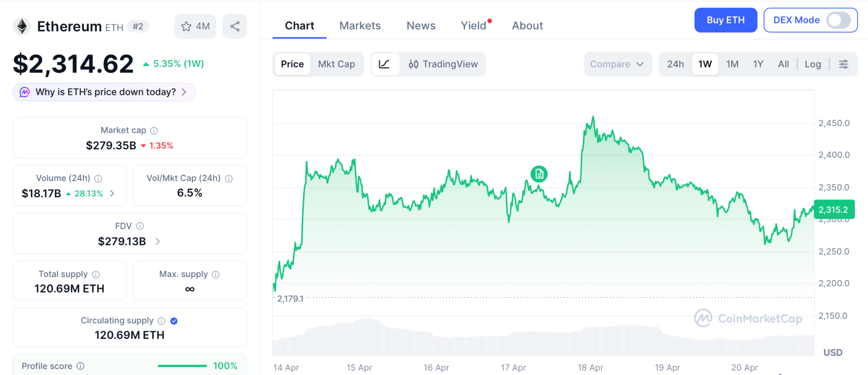Open the Compare dropdown
The width and height of the screenshot is (868, 375).
(617, 64)
